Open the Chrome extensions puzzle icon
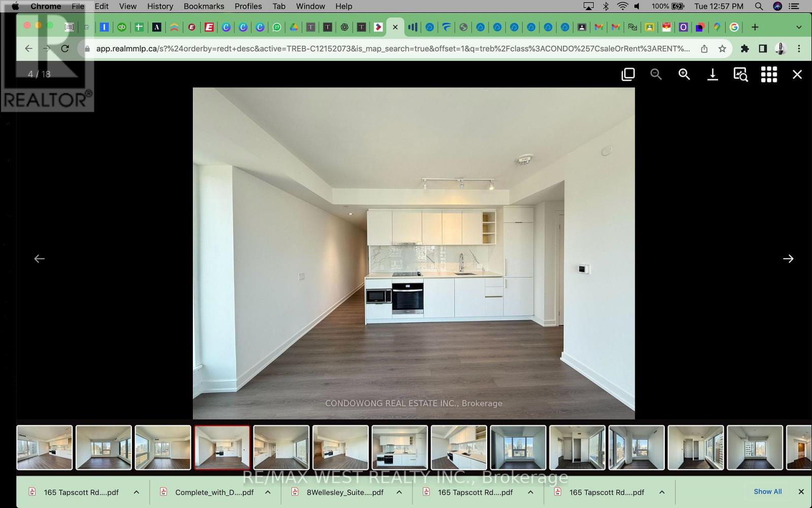Viewport: 812px width, 508px height. coord(745,49)
